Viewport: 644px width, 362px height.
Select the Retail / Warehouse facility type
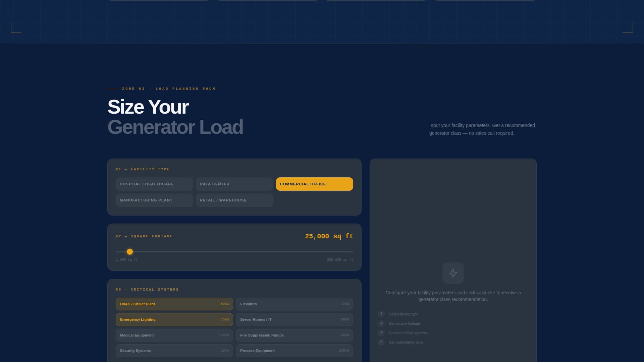[x=234, y=200]
